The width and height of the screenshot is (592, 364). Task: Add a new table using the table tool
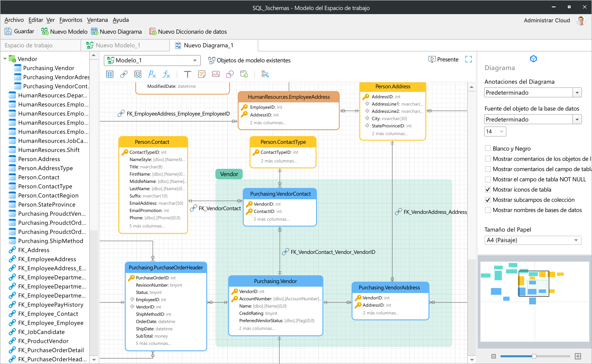110,74
